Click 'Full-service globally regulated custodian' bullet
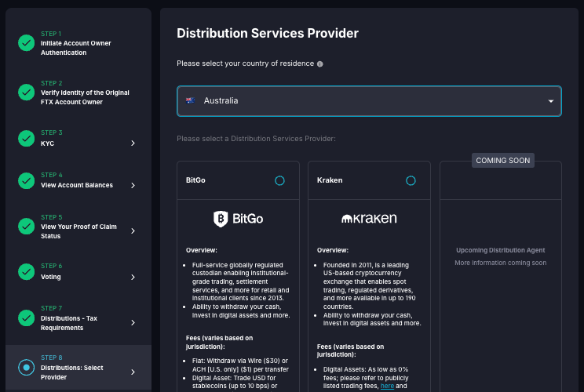 (241, 281)
